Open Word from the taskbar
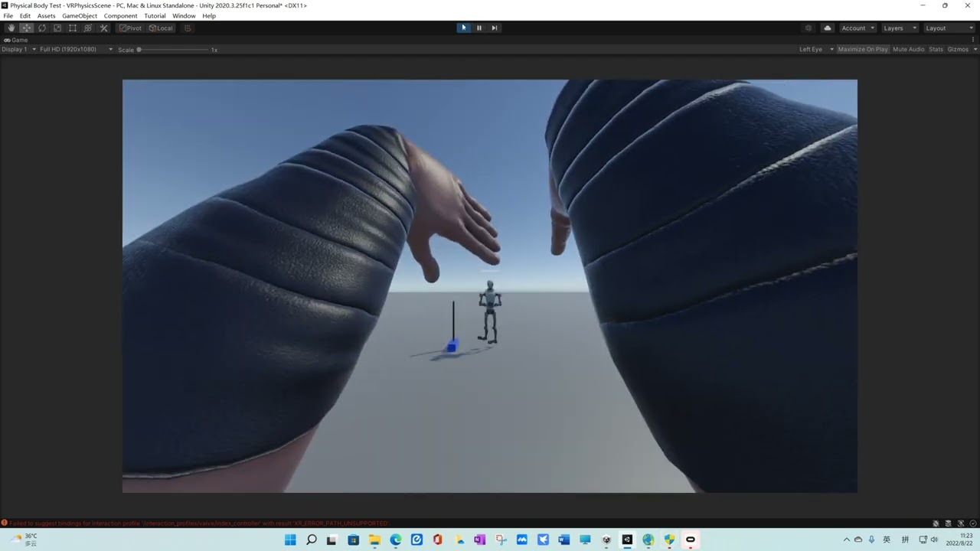The height and width of the screenshot is (551, 980). 564,540
